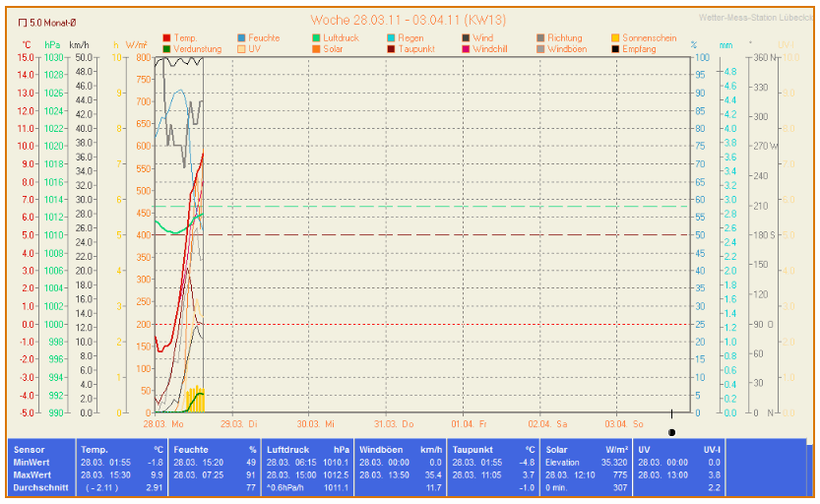Click the dark Wind legend icon
The height and width of the screenshot is (504, 820).
click(x=466, y=37)
